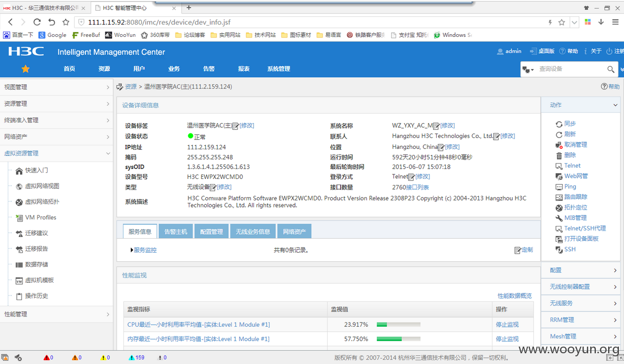Open Telnet from the action panel

(x=572, y=166)
